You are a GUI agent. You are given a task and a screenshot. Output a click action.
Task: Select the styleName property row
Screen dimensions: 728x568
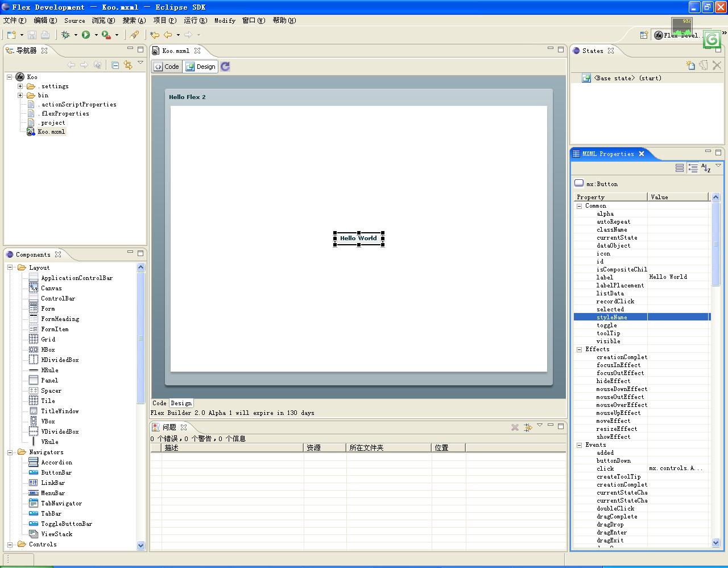tap(642, 317)
